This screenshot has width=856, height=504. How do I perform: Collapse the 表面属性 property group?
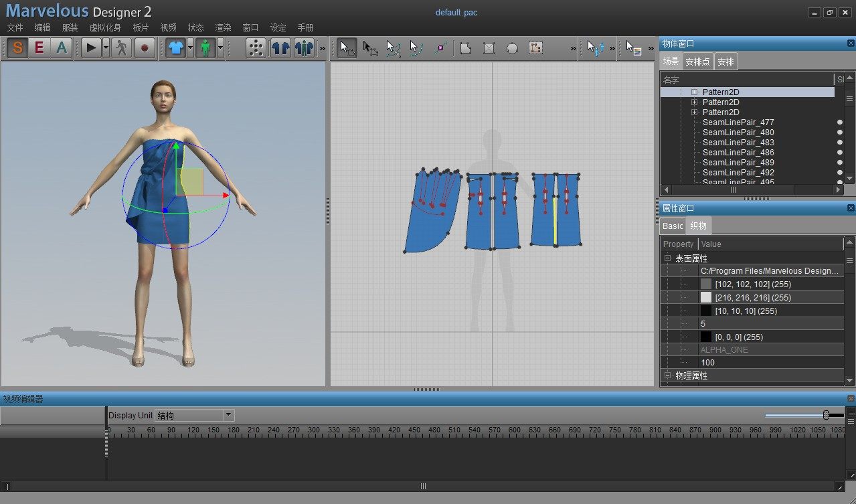pos(667,258)
